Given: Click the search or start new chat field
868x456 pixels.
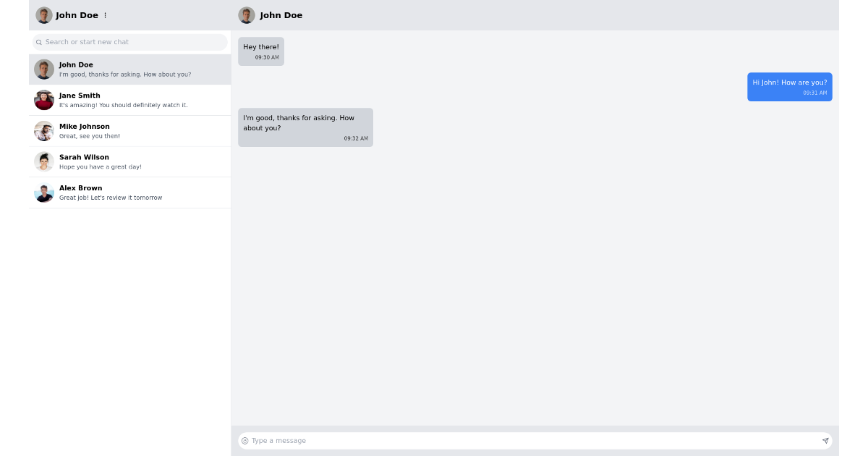Looking at the screenshot, I should (x=130, y=42).
